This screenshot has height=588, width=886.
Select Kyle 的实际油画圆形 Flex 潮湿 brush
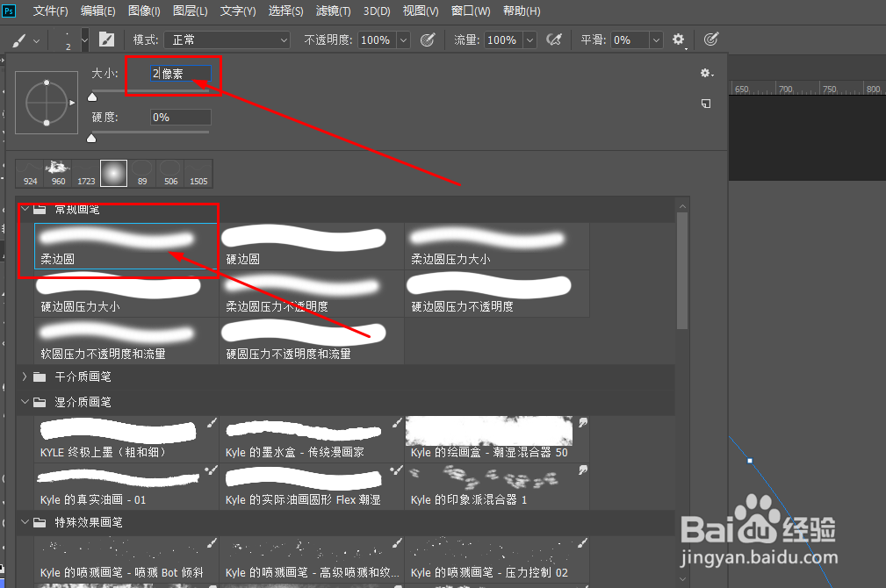coord(312,487)
